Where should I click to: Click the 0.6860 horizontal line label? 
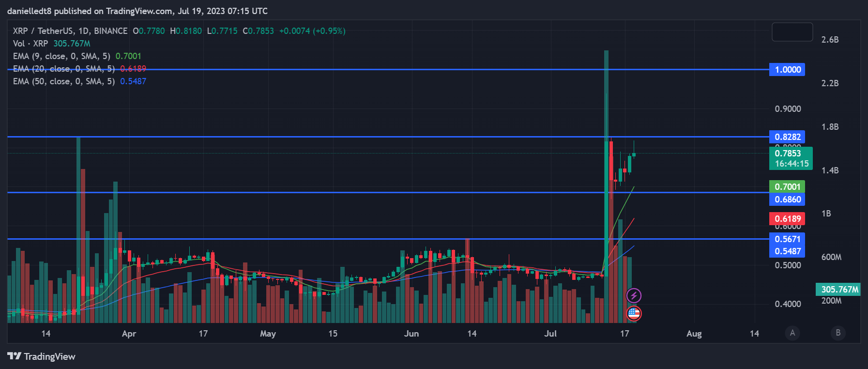[x=787, y=199]
